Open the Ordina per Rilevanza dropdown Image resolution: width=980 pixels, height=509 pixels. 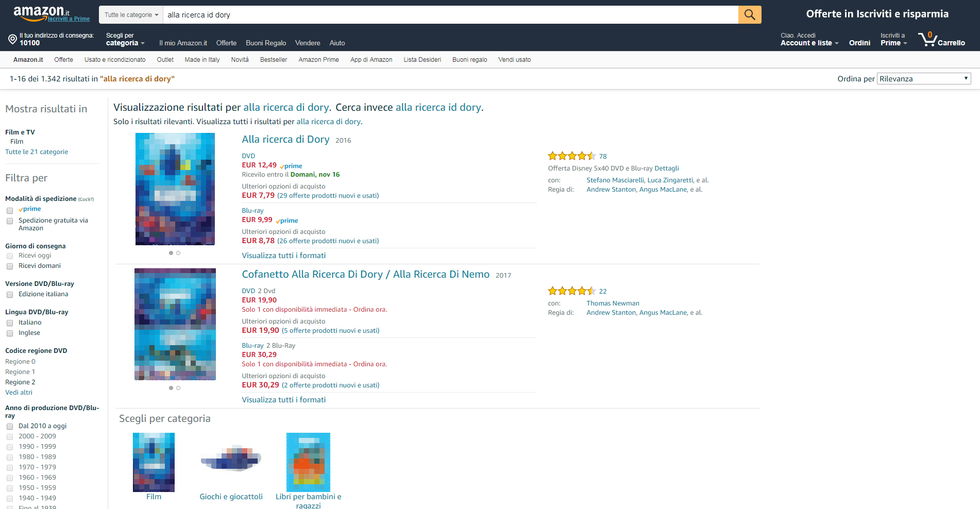[924, 78]
